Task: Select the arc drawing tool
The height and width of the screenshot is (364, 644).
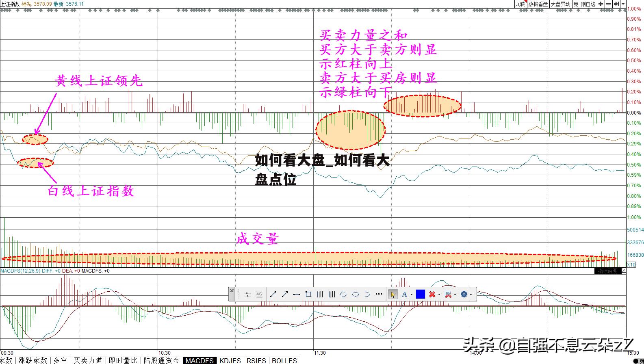Action: coord(367,294)
